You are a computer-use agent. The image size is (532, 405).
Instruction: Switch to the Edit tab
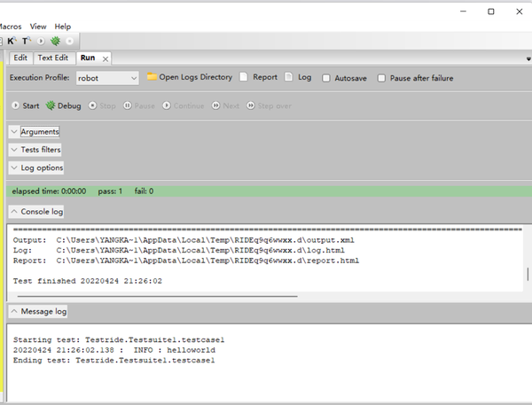pos(20,58)
